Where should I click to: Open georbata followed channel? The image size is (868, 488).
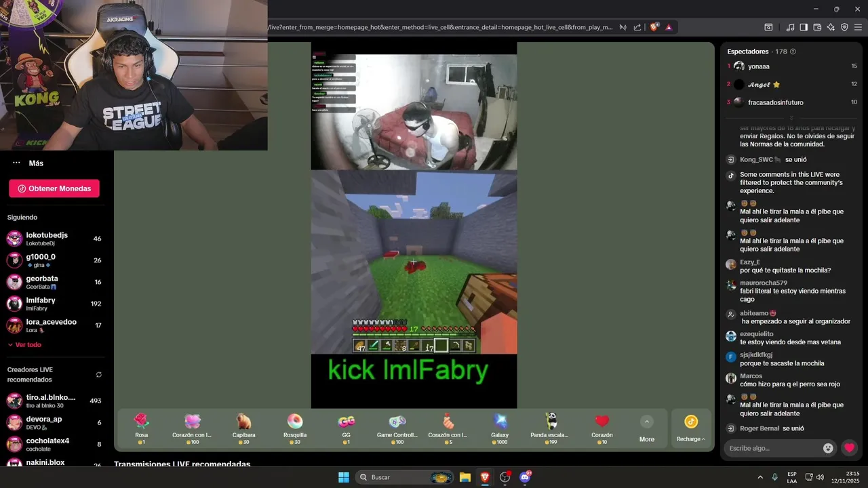pyautogui.click(x=54, y=282)
